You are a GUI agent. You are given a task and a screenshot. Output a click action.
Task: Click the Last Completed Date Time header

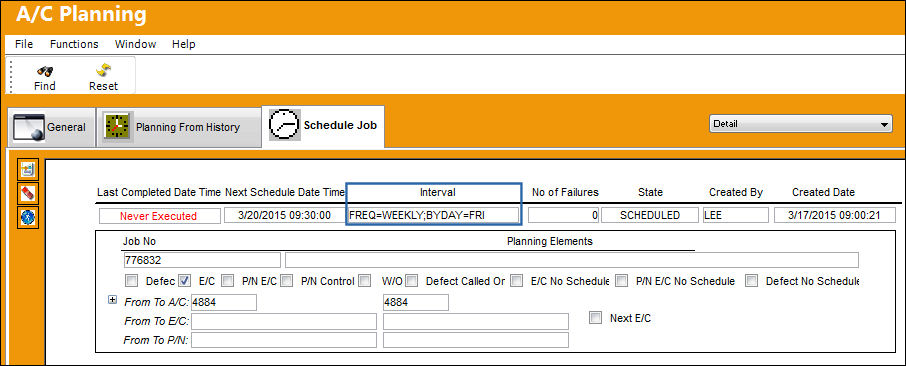pyautogui.click(x=159, y=192)
